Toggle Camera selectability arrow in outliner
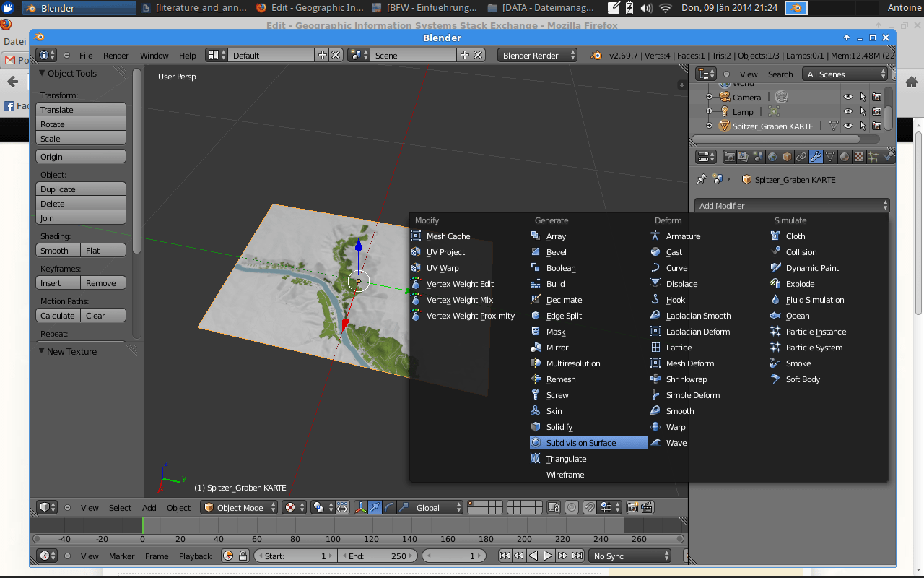The image size is (924, 578). pyautogui.click(x=863, y=98)
